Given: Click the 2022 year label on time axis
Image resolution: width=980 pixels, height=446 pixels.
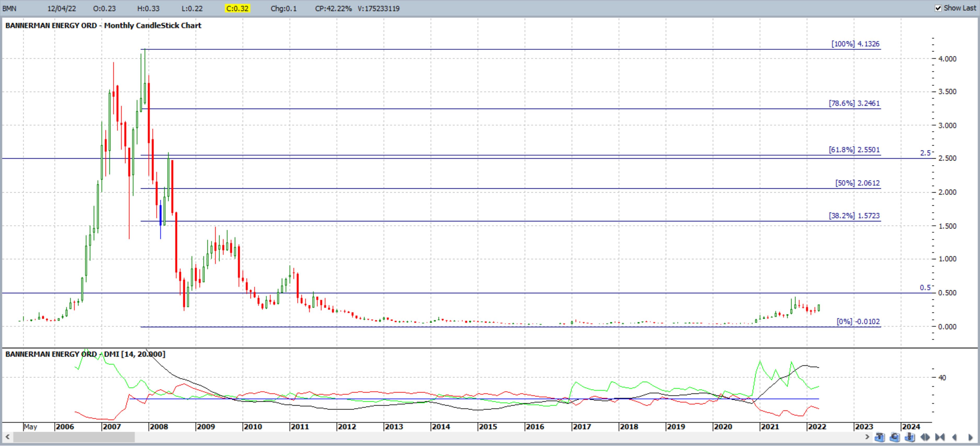Looking at the screenshot, I should tap(817, 427).
